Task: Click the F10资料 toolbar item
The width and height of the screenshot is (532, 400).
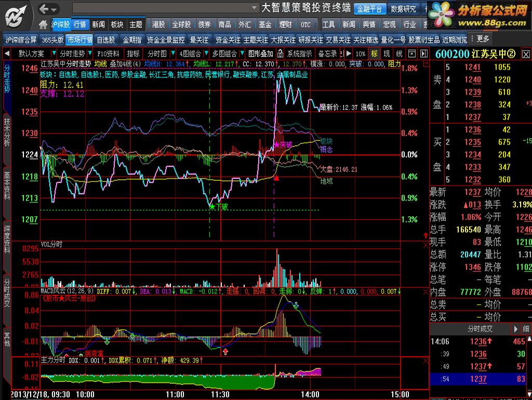Action: pos(108,54)
